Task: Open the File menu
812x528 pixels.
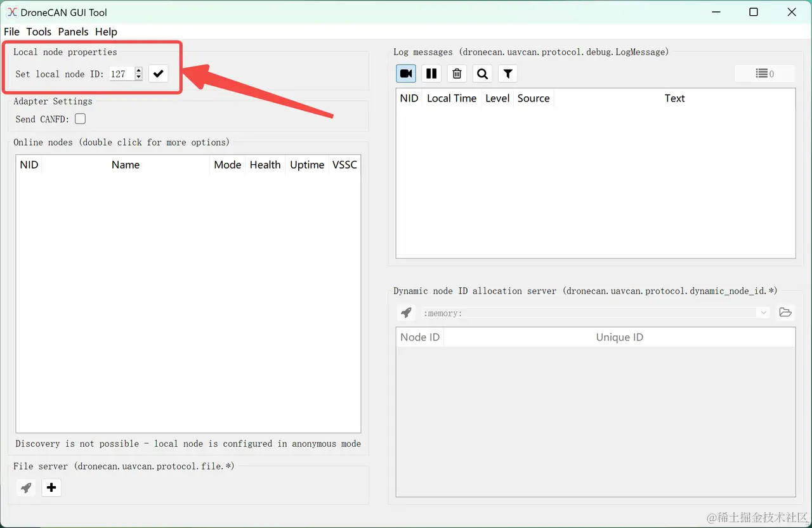Action: click(11, 32)
